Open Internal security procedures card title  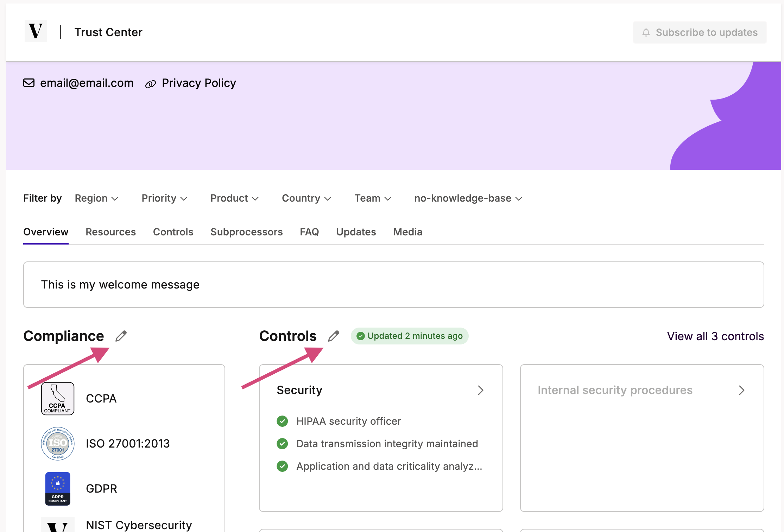(615, 390)
